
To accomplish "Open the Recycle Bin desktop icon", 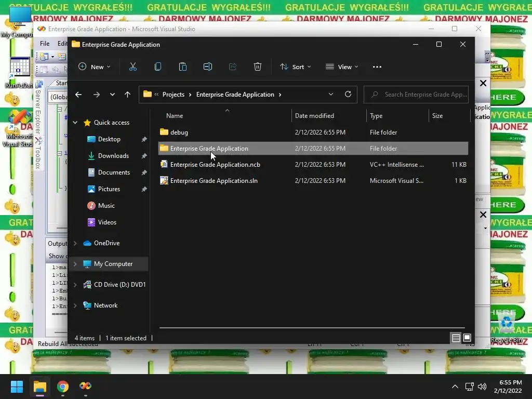I will 506,326.
